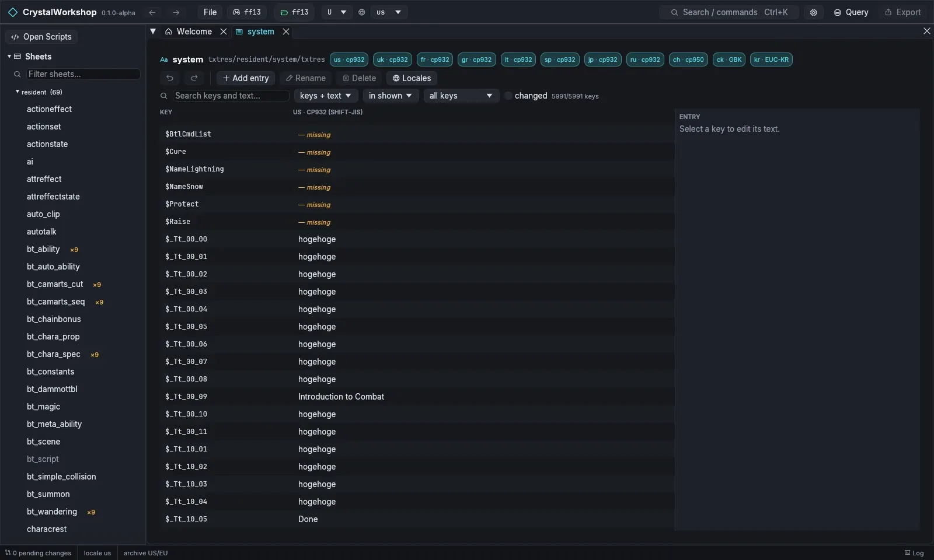Open the us locale dropdown
The image size is (934, 560).
tap(389, 12)
